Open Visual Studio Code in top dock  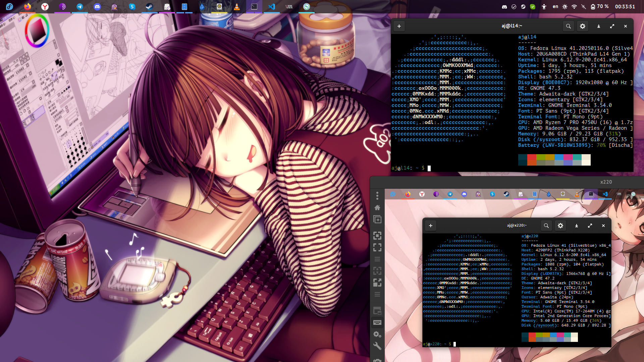point(272,6)
